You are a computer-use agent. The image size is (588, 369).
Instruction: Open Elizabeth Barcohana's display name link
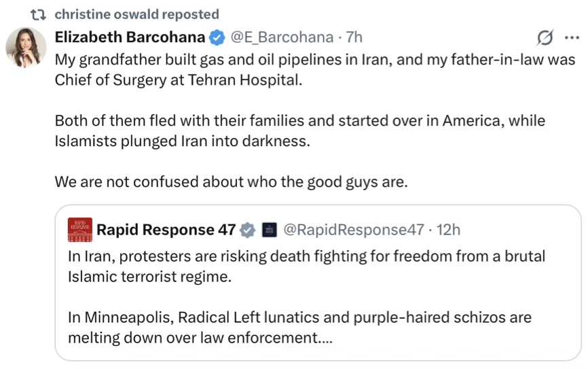[x=130, y=37]
